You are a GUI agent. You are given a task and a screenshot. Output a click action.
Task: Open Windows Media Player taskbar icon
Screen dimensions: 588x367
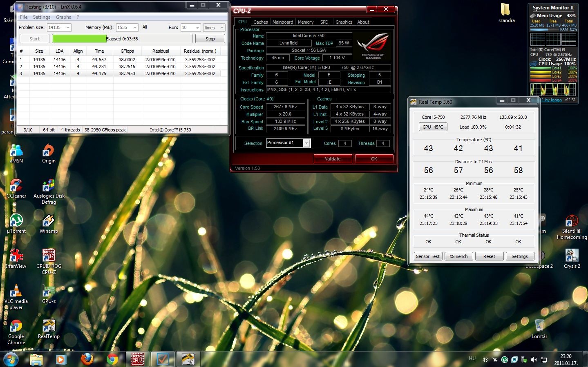tap(61, 359)
